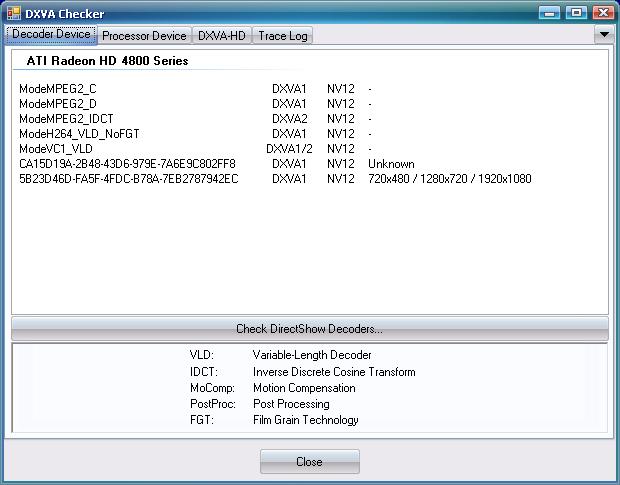Image resolution: width=620 pixels, height=485 pixels.
Task: Switch to the Decoder Device tab
Action: tap(51, 34)
